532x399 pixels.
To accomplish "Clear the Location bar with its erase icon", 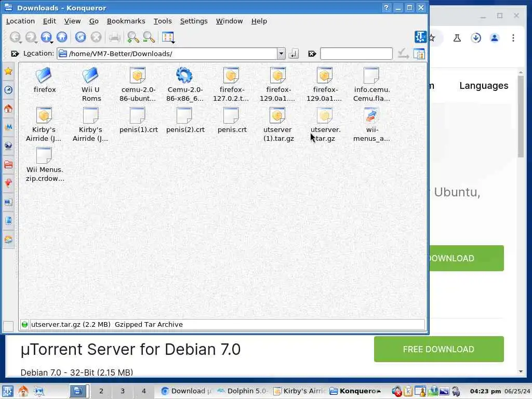I will (15, 54).
